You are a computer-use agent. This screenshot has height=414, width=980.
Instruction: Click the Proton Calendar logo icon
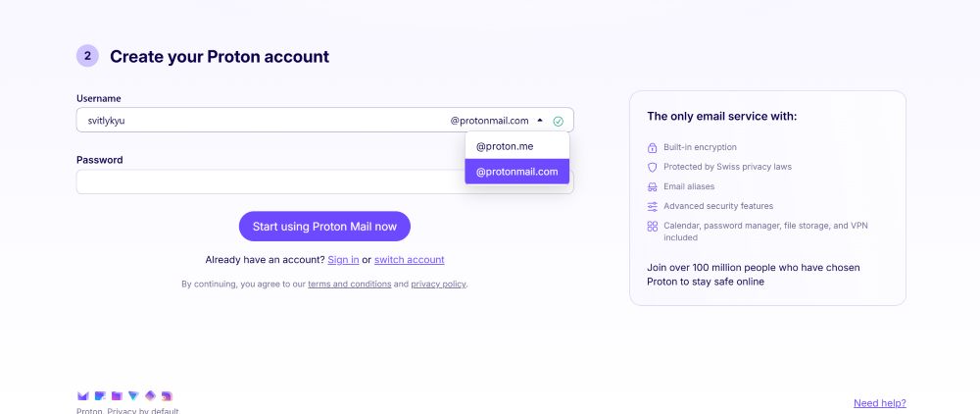(x=100, y=396)
